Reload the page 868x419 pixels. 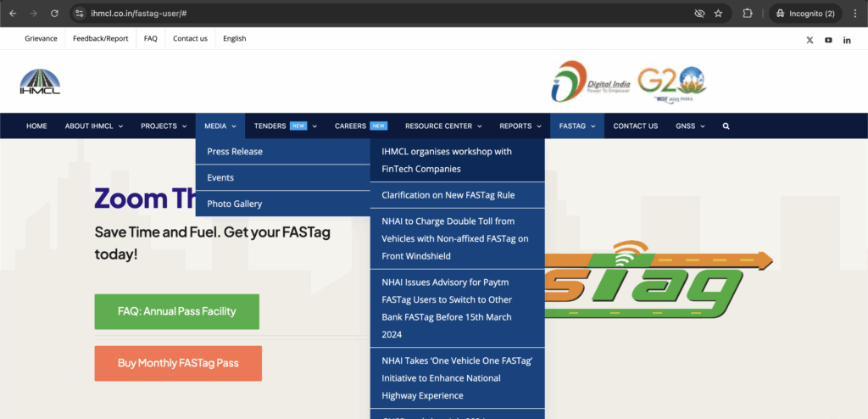(54, 14)
